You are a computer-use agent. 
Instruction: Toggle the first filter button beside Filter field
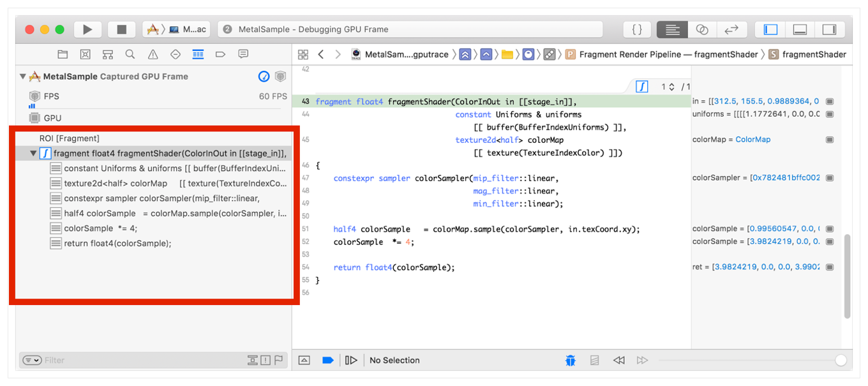[x=253, y=360]
